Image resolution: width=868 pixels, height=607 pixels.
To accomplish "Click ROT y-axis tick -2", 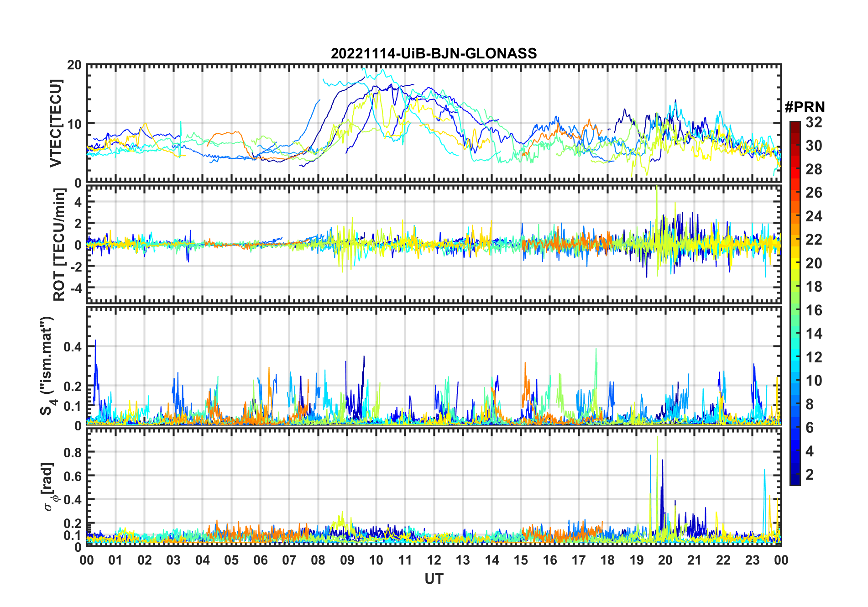I will tap(75, 266).
